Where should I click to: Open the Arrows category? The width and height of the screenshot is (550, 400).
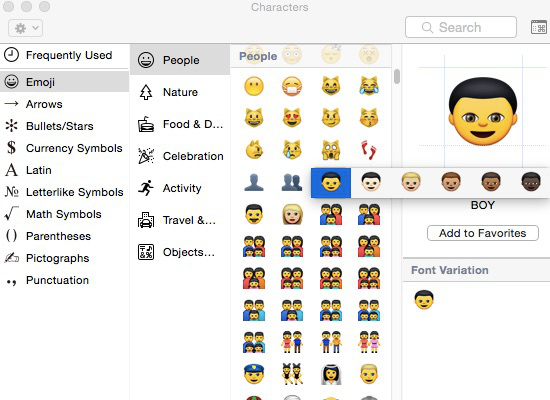(65, 104)
